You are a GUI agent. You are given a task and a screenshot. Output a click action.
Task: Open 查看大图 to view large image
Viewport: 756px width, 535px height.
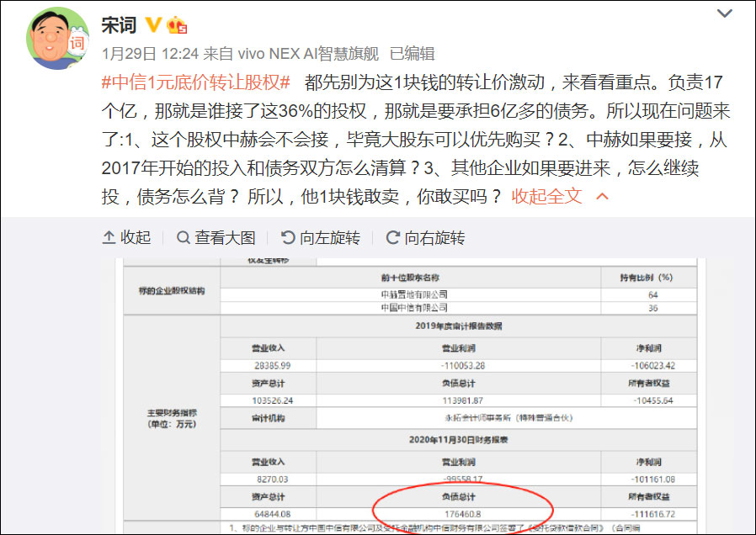pyautogui.click(x=216, y=237)
